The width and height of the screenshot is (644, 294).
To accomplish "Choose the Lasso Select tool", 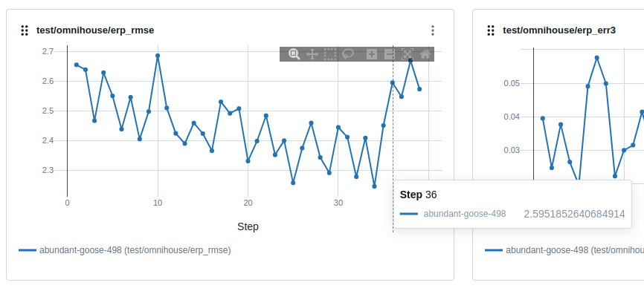I will click(348, 54).
